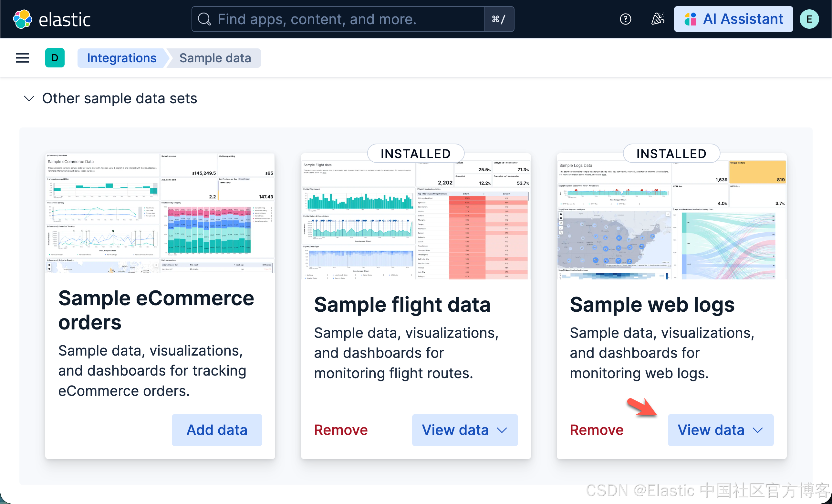Open the AI Assistant
This screenshot has width=832, height=504.
(x=733, y=19)
